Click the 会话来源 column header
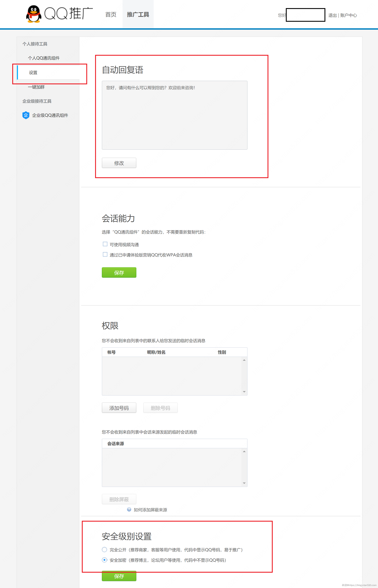Image resolution: width=378 pixels, height=588 pixels. 116,444
